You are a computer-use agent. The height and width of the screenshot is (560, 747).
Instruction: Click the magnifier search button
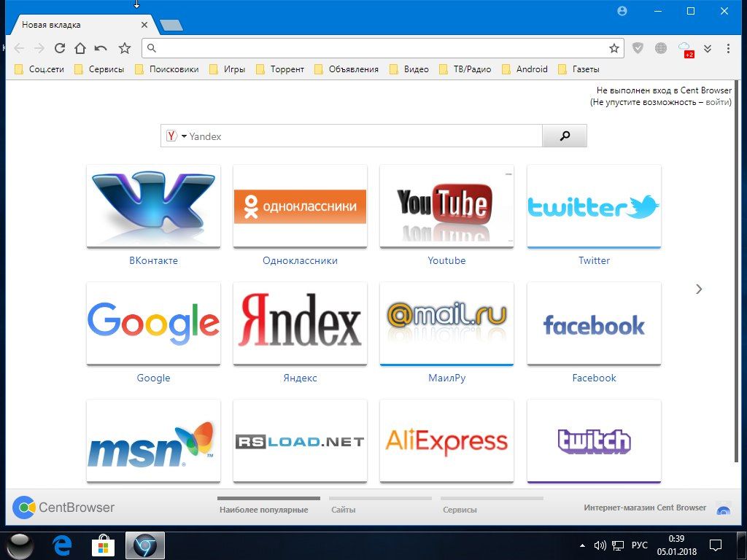[x=565, y=136]
